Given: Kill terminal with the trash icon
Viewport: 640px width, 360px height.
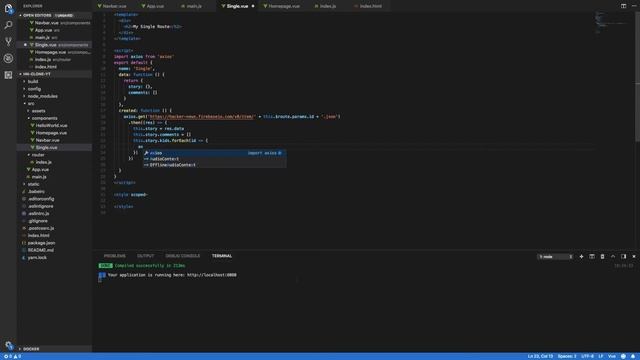Looking at the screenshot, I should (602, 256).
